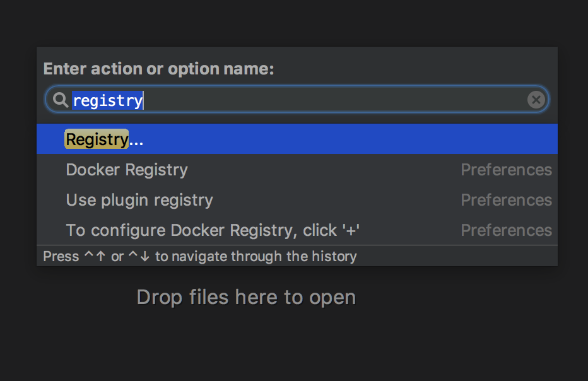Click the magnifying glass search icon
588x381 pixels.
60,100
